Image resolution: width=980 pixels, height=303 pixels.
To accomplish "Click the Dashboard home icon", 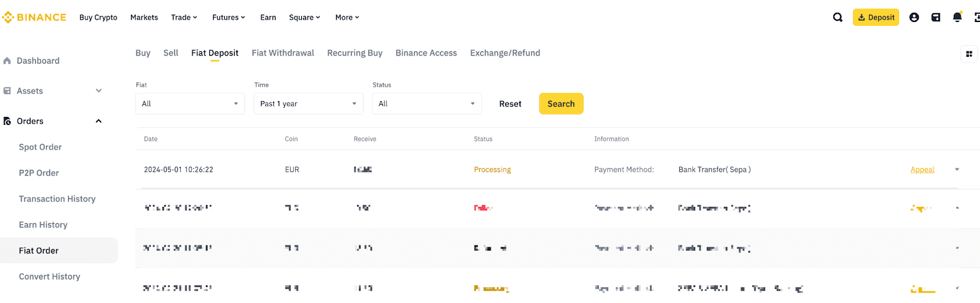I will [x=7, y=61].
